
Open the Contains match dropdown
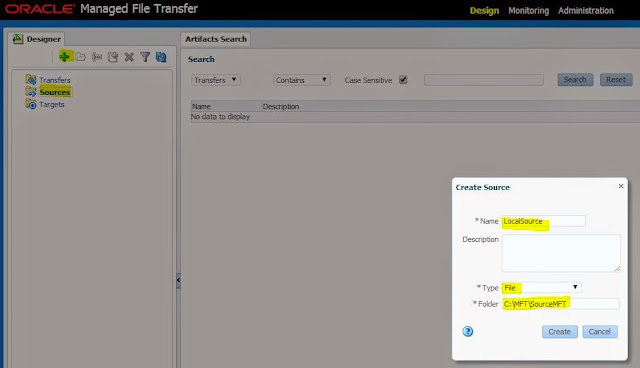[301, 80]
